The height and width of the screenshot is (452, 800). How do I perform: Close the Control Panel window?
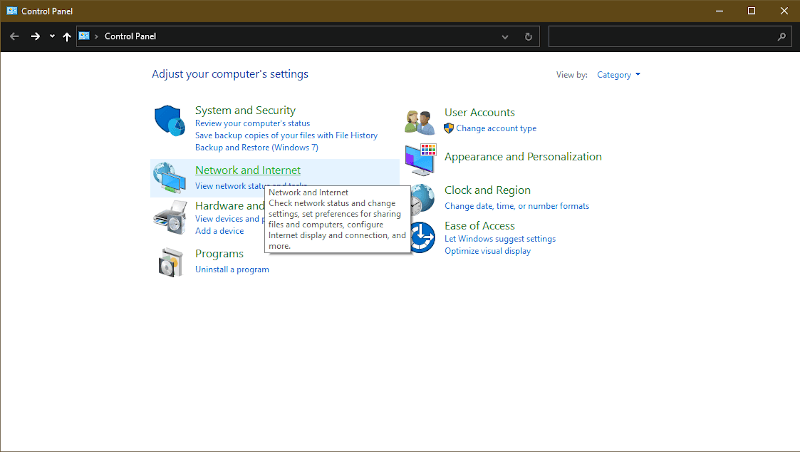point(784,11)
